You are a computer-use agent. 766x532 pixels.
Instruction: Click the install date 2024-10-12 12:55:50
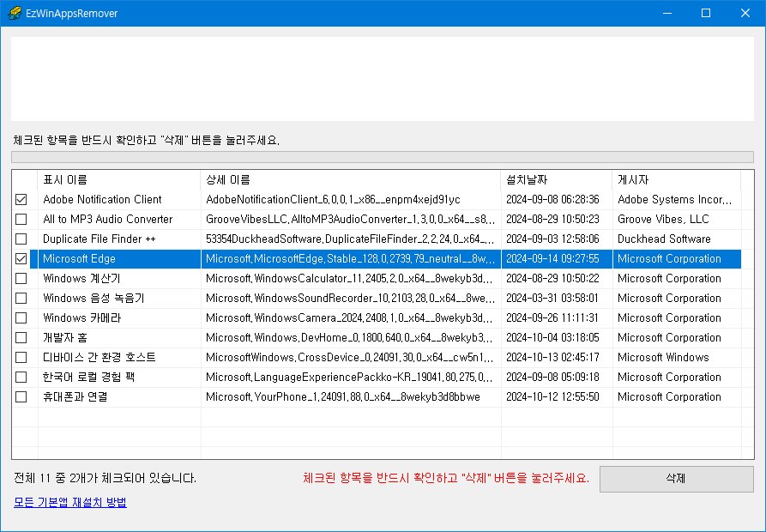click(x=552, y=396)
